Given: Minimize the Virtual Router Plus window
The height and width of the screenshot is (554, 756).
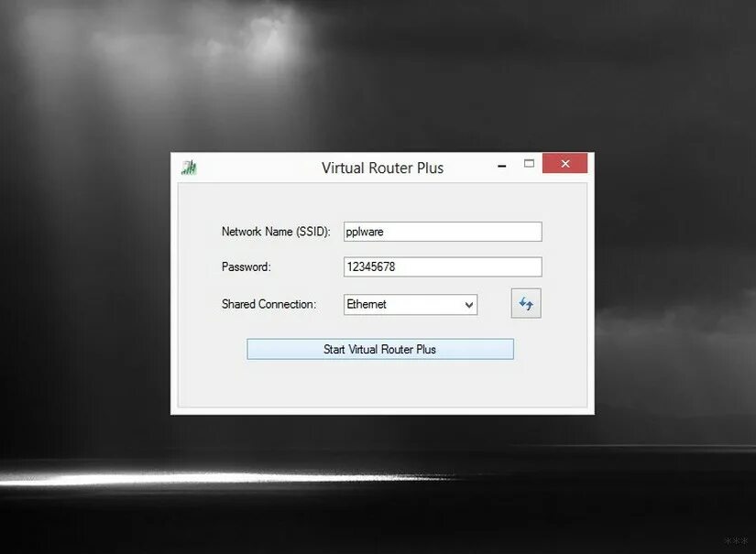Looking at the screenshot, I should click(x=502, y=166).
